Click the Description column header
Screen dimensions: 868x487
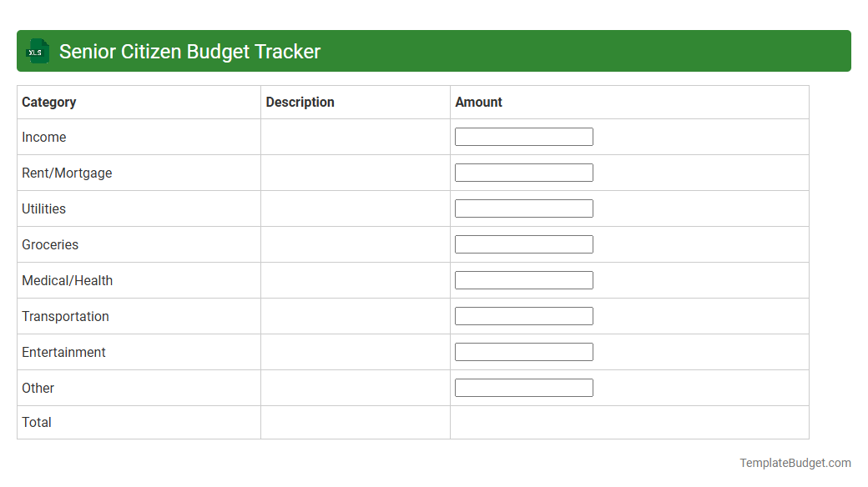[300, 102]
